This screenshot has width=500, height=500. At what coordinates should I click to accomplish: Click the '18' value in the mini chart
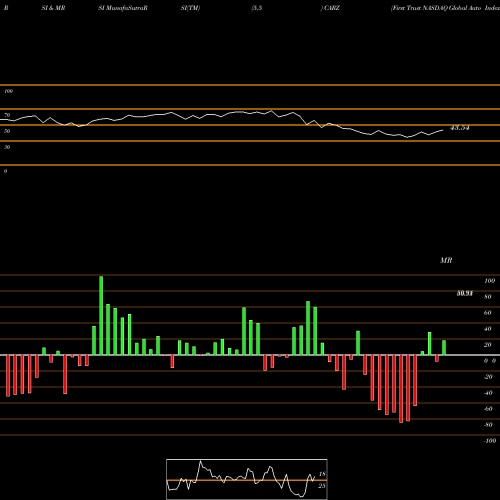pos(322,474)
